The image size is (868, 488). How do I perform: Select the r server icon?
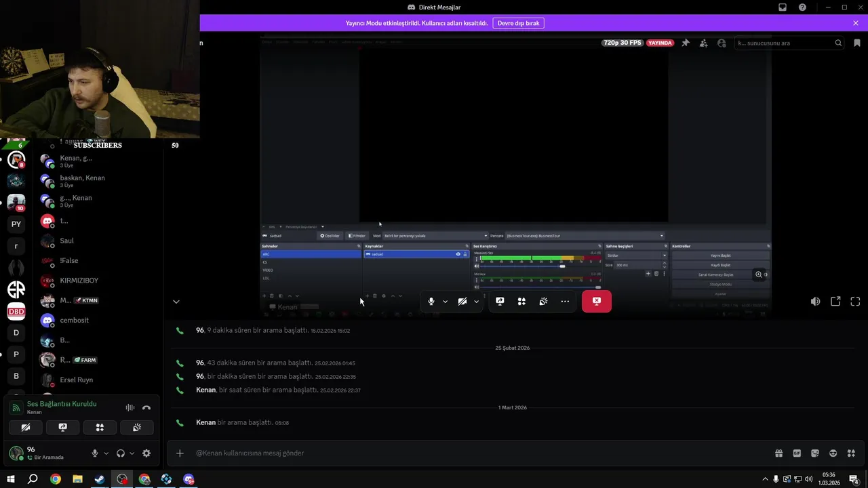(16, 246)
